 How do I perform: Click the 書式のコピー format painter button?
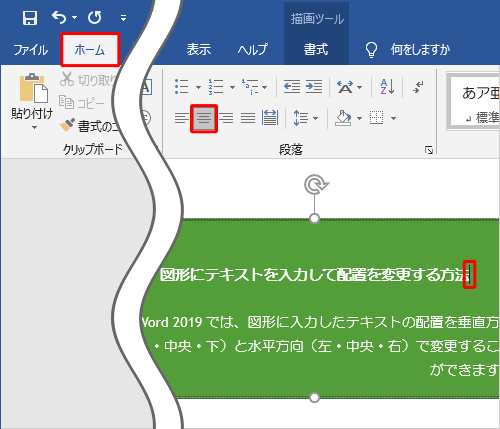(88, 126)
